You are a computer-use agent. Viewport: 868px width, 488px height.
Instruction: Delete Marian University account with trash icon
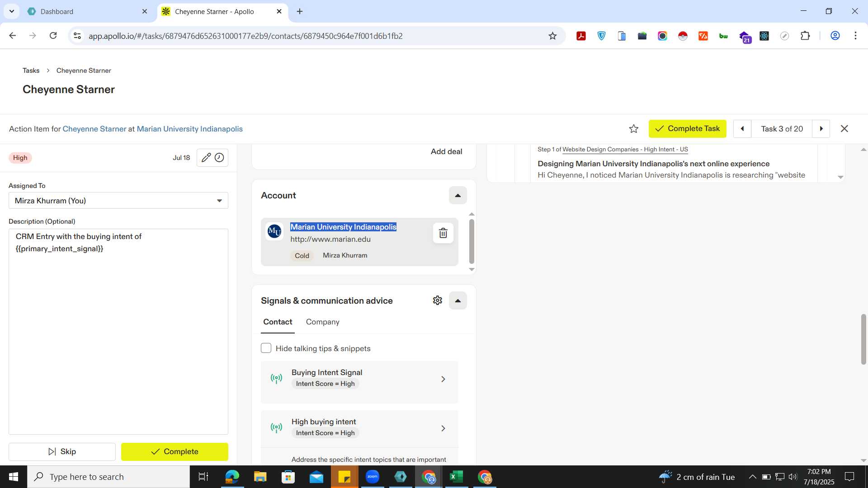click(x=443, y=233)
